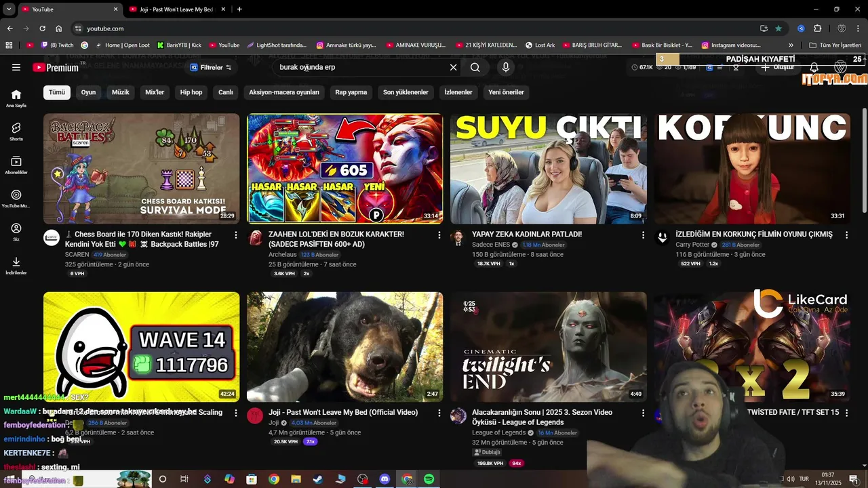Open options menu for YAPAY ZEKA video

click(643, 235)
